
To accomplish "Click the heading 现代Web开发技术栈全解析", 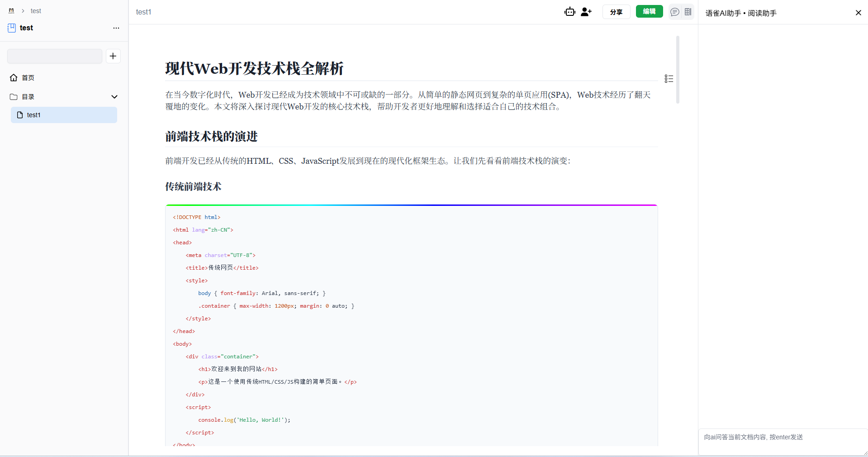I will point(254,68).
